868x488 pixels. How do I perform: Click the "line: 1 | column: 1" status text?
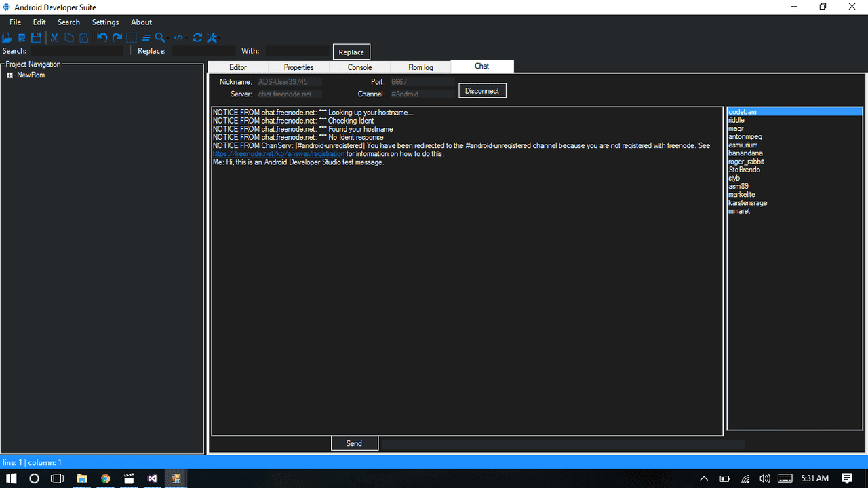coord(32,462)
